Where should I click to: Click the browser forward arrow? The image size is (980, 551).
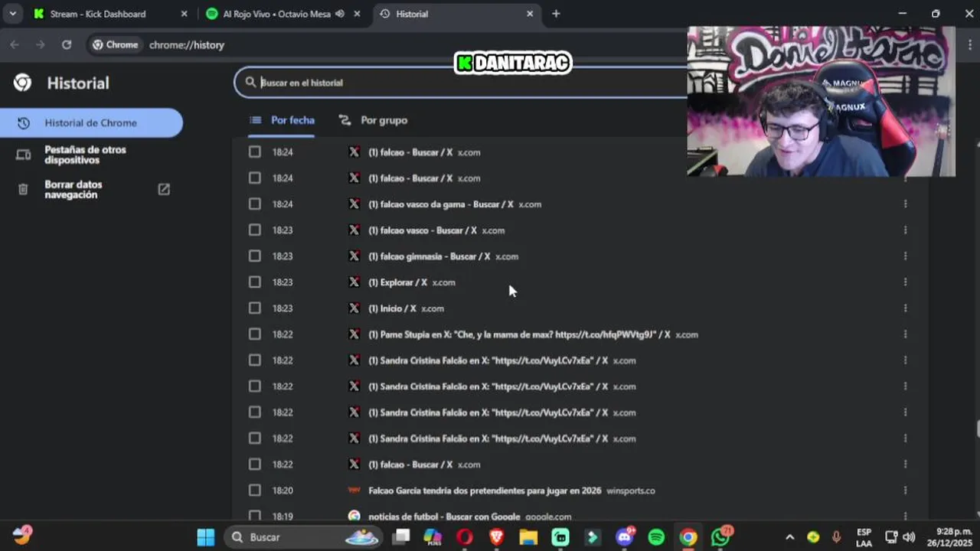point(41,45)
